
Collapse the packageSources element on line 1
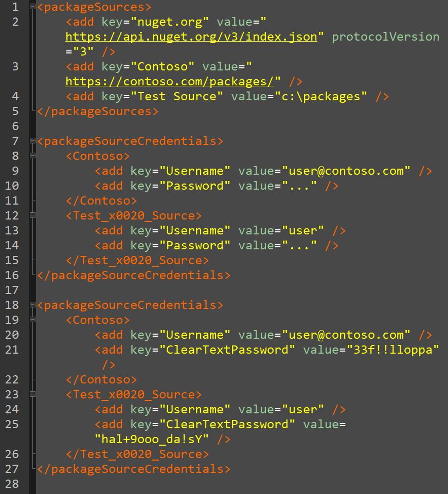(x=32, y=7)
